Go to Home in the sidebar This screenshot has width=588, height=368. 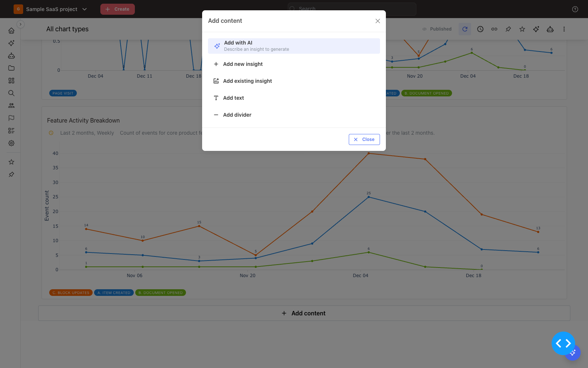click(11, 31)
